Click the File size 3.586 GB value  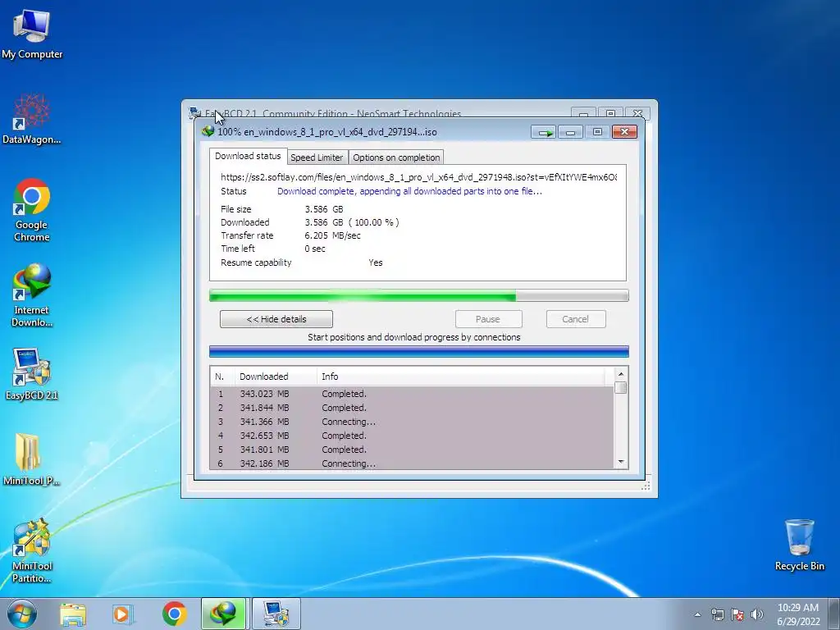tap(323, 209)
